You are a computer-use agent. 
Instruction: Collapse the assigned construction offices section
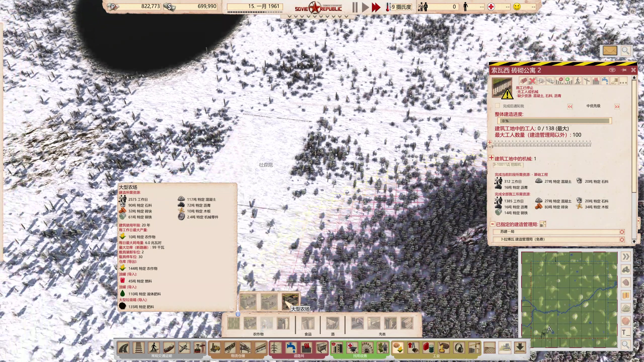[x=492, y=224]
